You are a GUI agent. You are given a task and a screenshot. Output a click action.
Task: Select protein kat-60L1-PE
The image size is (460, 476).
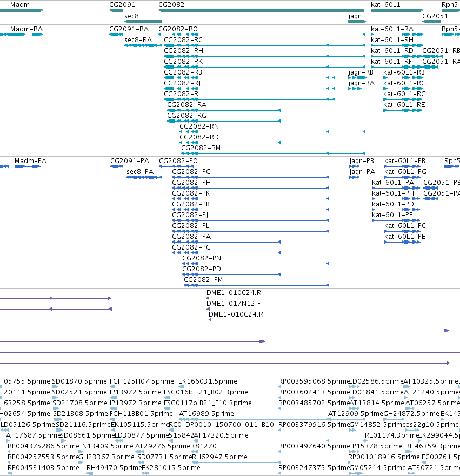click(x=405, y=237)
